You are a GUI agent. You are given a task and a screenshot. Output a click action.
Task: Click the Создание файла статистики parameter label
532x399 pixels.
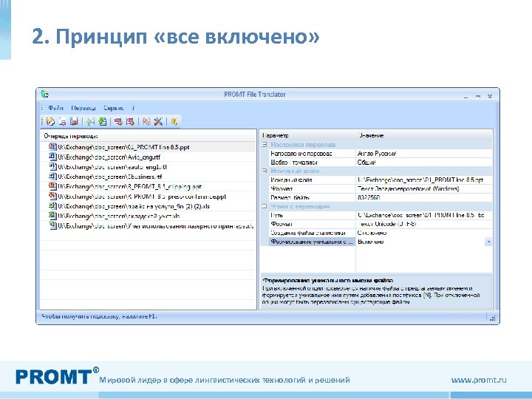coord(308,233)
